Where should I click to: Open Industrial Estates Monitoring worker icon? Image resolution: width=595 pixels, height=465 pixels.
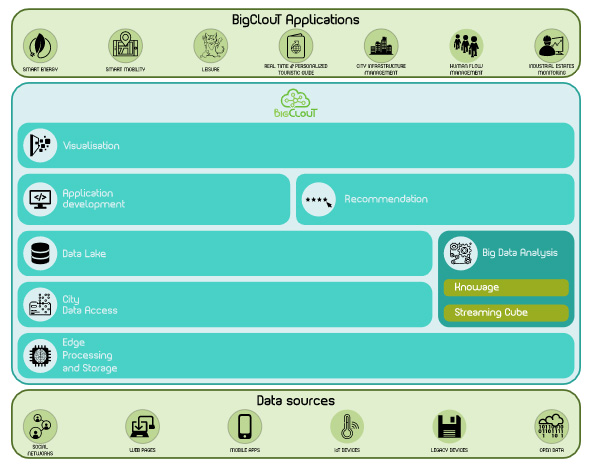(551, 46)
